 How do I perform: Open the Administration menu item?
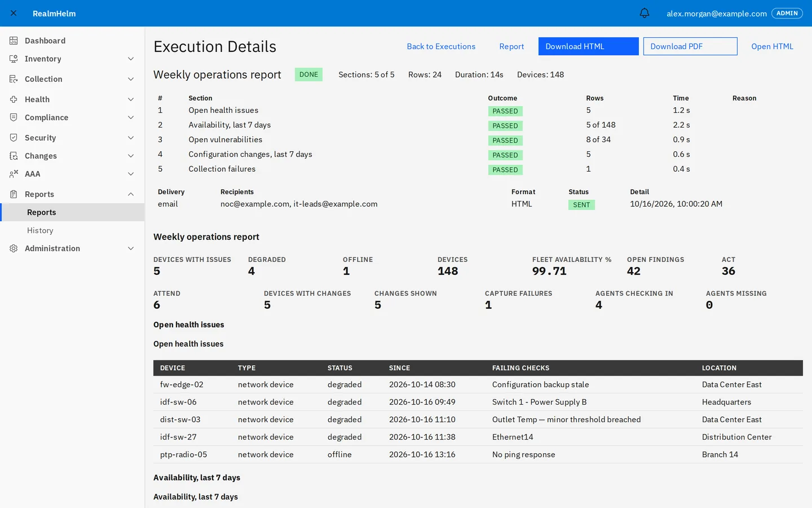pyautogui.click(x=72, y=248)
